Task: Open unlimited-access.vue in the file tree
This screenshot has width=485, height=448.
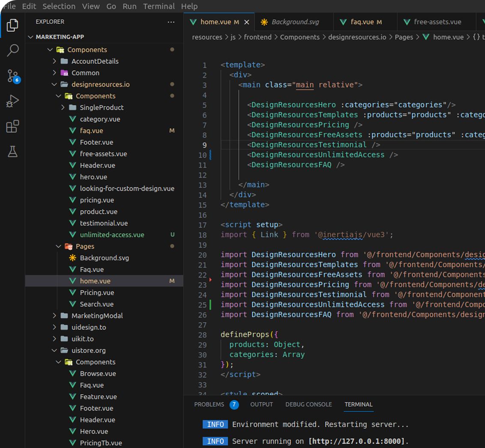Action: (x=112, y=235)
